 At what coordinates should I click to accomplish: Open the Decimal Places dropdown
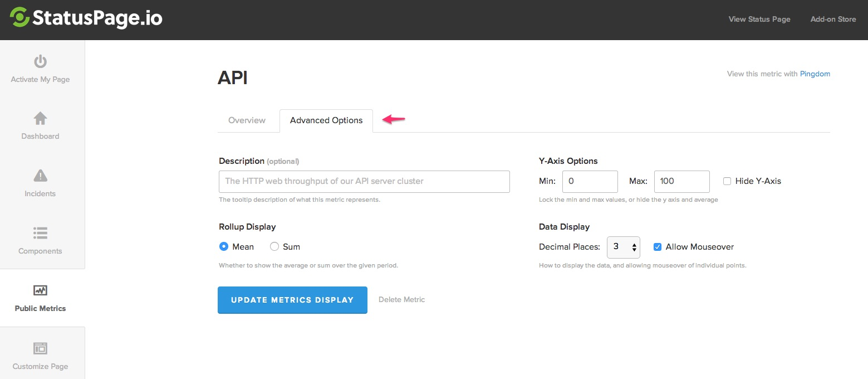(623, 247)
